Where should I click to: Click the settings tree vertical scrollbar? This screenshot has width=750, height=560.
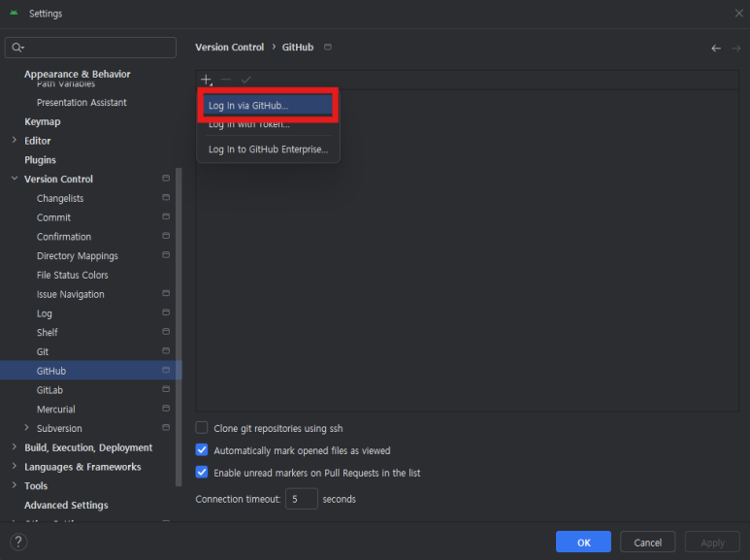coord(179,327)
